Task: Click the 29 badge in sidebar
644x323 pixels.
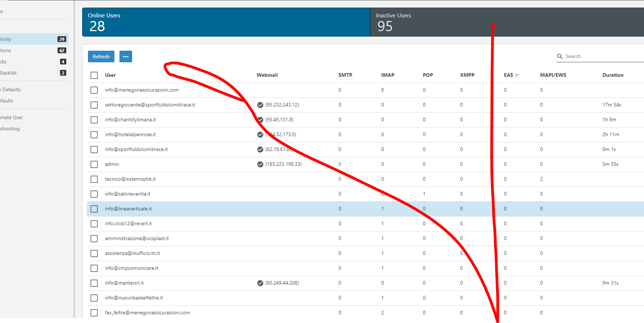Action: pyautogui.click(x=62, y=39)
